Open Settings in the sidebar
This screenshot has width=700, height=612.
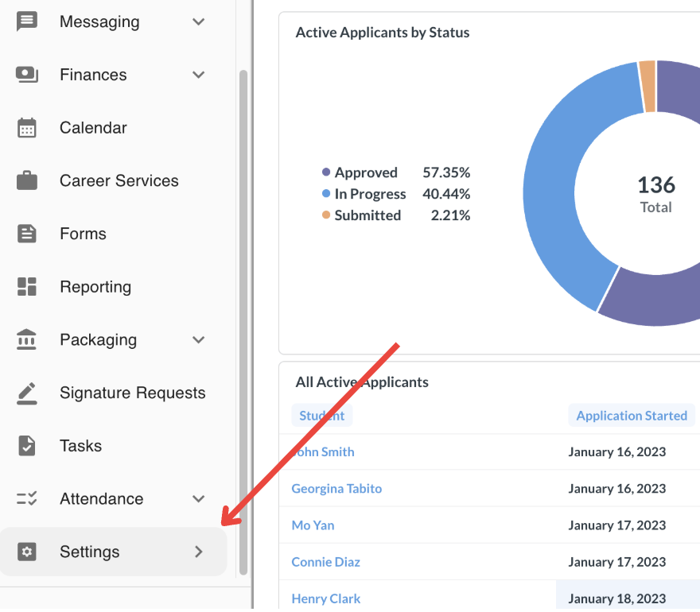(x=114, y=552)
